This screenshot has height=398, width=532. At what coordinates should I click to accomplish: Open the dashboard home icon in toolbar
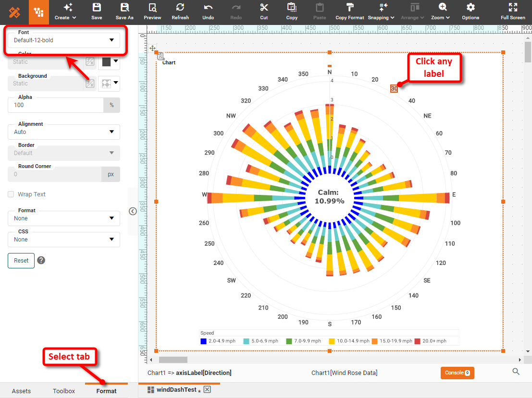coord(38,12)
